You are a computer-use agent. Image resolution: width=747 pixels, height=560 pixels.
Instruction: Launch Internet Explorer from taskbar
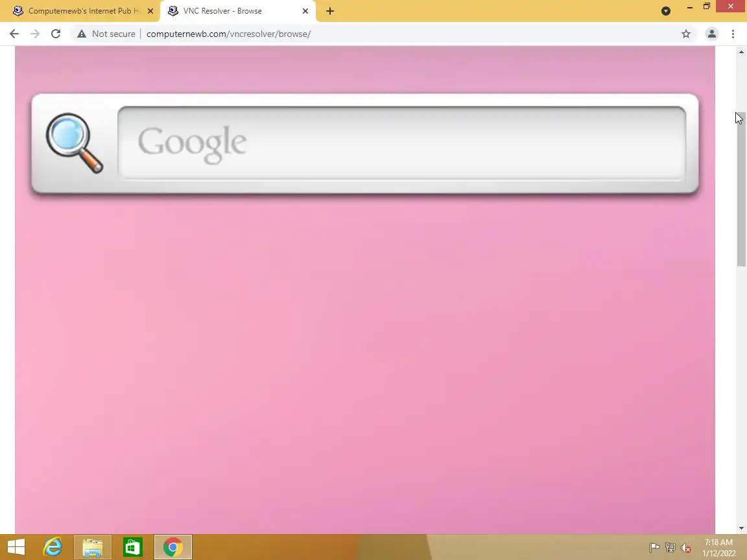click(53, 547)
